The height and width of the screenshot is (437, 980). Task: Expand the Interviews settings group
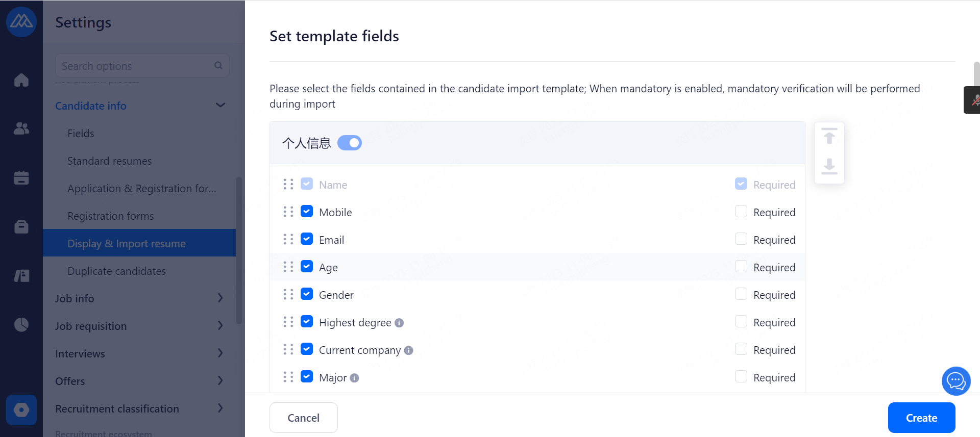[x=220, y=353]
